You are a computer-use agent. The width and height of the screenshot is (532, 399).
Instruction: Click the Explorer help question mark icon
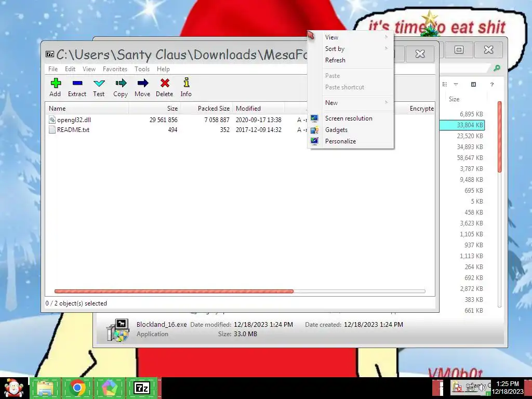pos(492,85)
